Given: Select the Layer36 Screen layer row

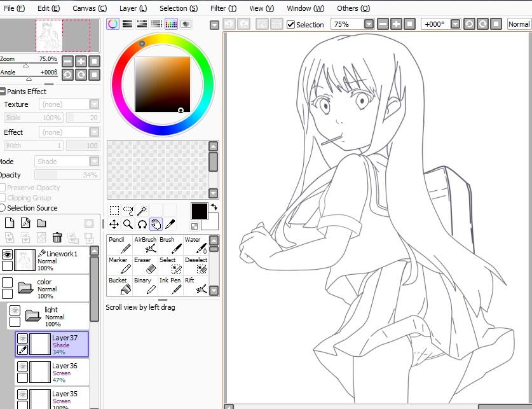Looking at the screenshot, I should 52,372.
